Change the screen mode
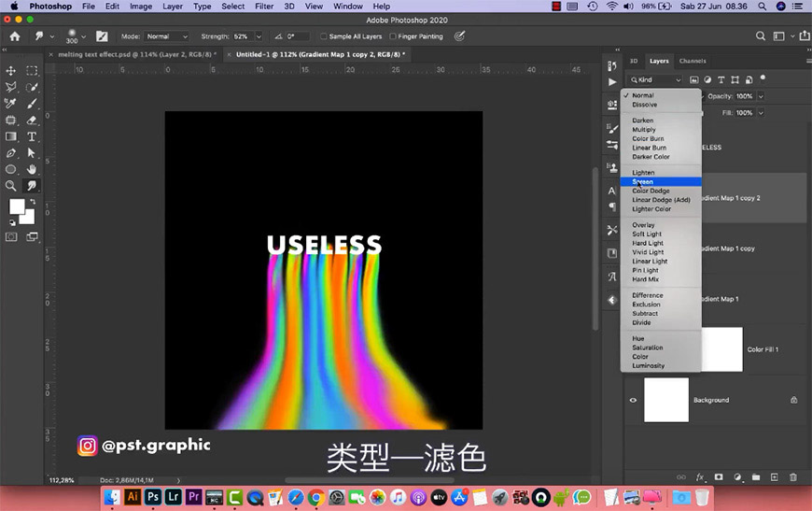Viewport: 812px width, 511px height. click(x=32, y=237)
